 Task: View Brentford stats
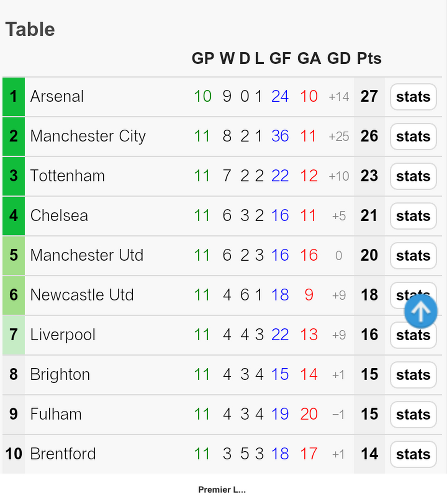coord(413,455)
